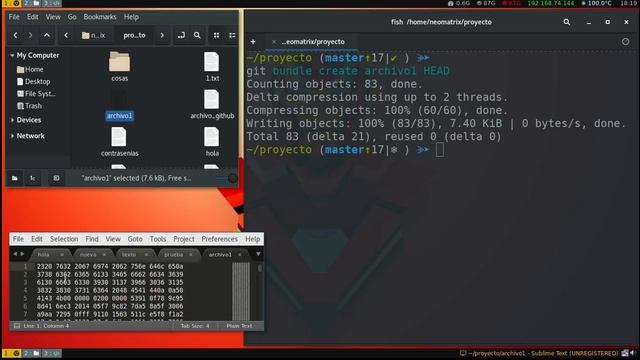Screen dimensions: 640x360
Task: Switch to workspace 2 in top bar
Action: pos(31,3)
